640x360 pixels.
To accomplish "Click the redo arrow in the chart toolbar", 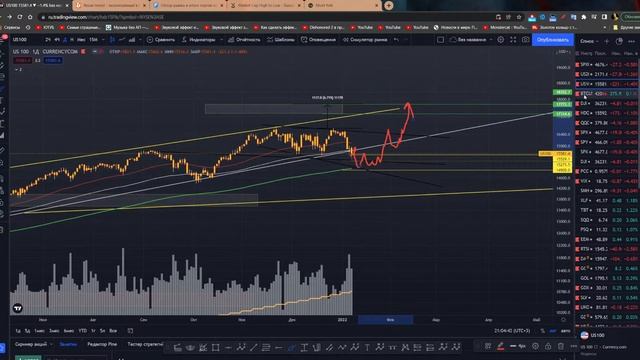I will tap(406, 40).
